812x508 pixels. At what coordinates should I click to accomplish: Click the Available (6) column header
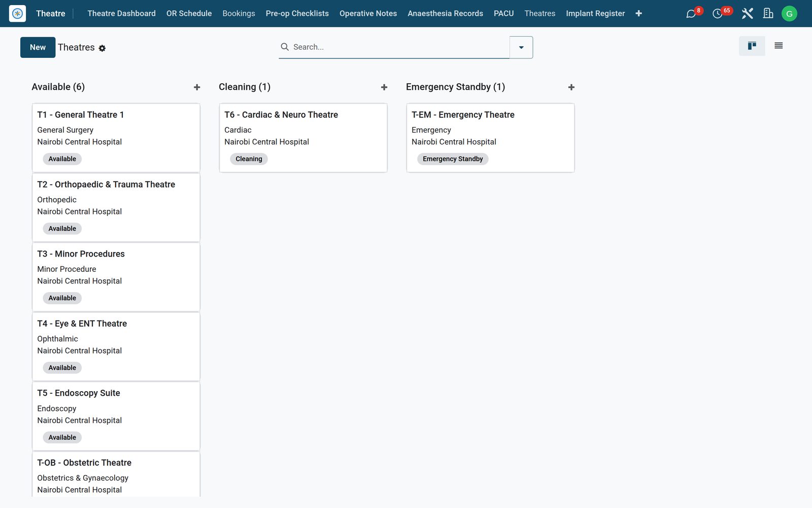tap(58, 87)
